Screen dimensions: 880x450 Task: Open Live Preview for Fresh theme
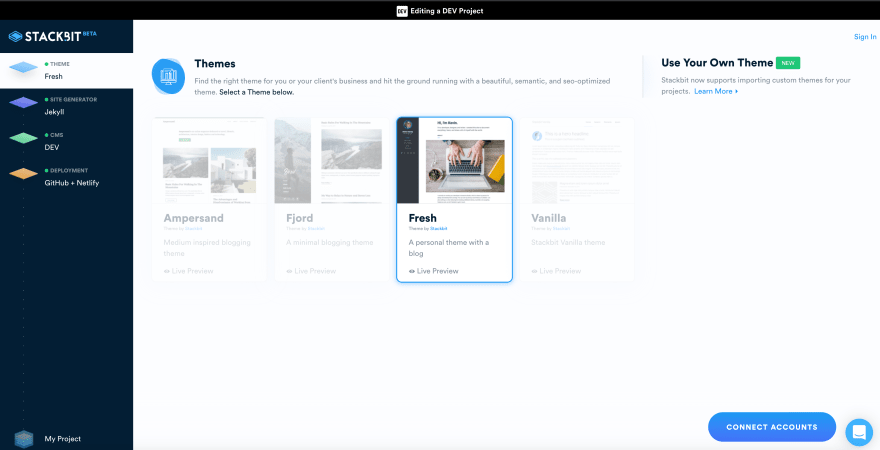(433, 271)
